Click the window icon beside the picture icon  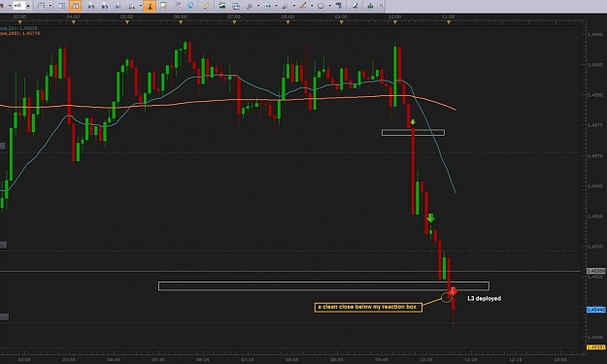point(236,6)
